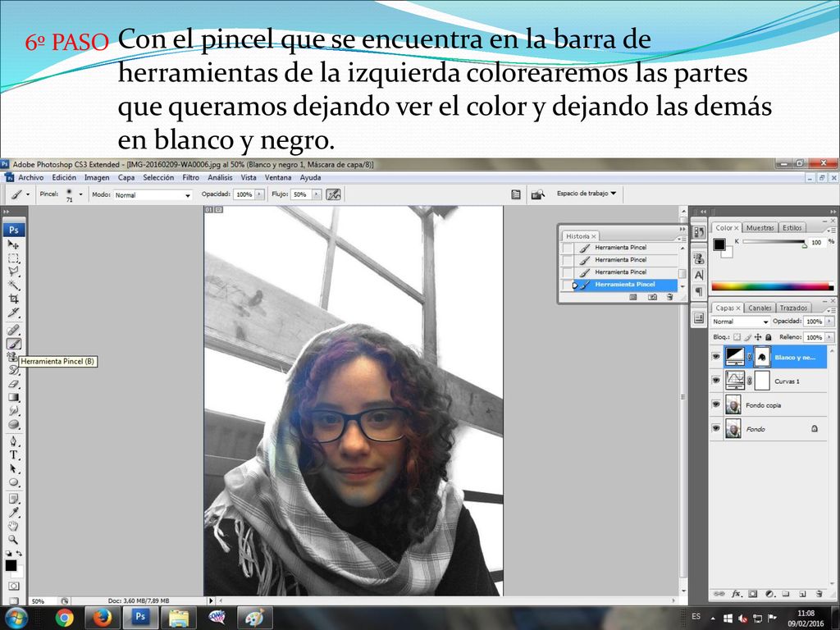Select the highlighted Herramienta Pincel history state
The width and height of the screenshot is (840, 630).
point(624,285)
